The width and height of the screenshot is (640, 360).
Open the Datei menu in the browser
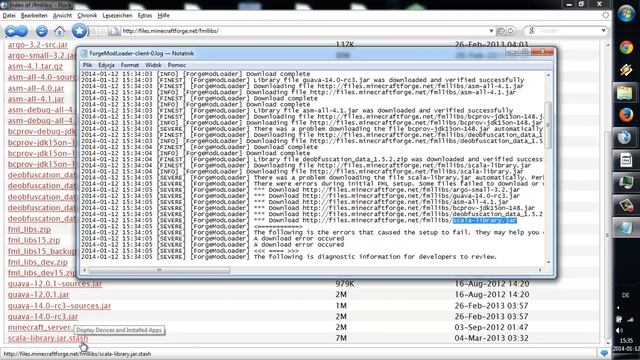9,15
